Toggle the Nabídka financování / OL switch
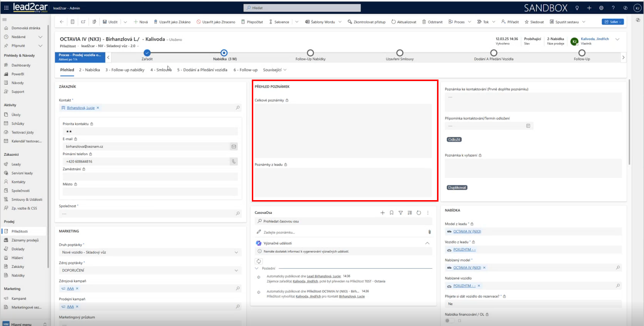Viewport: 644px width, 326px height. pos(450,320)
